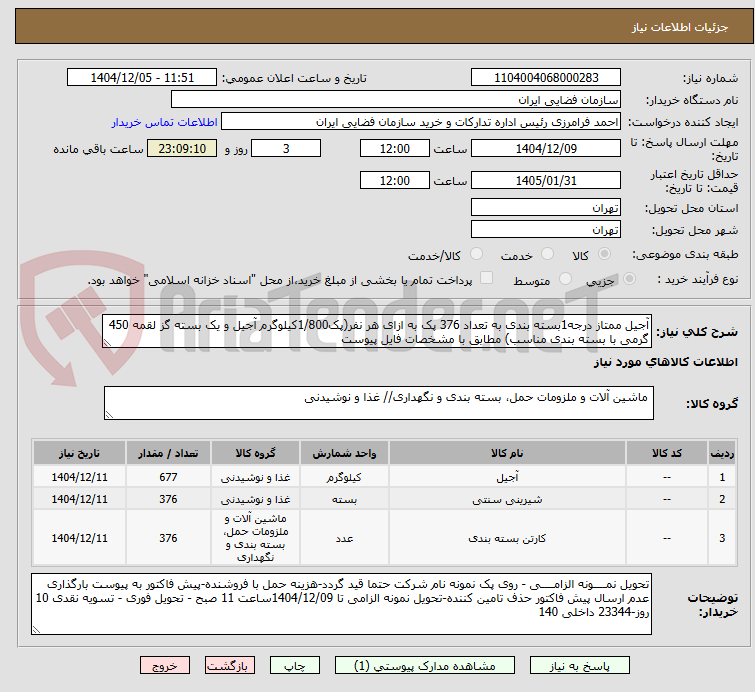Select the جزیی purchase type radio
Viewport: 755px width, 692px height.
click(x=629, y=279)
